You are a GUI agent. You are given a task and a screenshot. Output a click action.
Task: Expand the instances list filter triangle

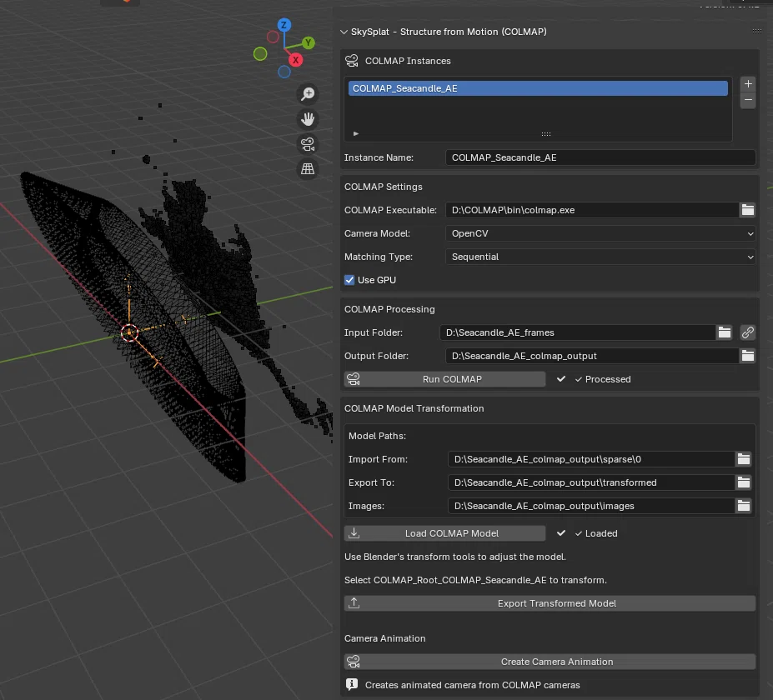(x=356, y=133)
